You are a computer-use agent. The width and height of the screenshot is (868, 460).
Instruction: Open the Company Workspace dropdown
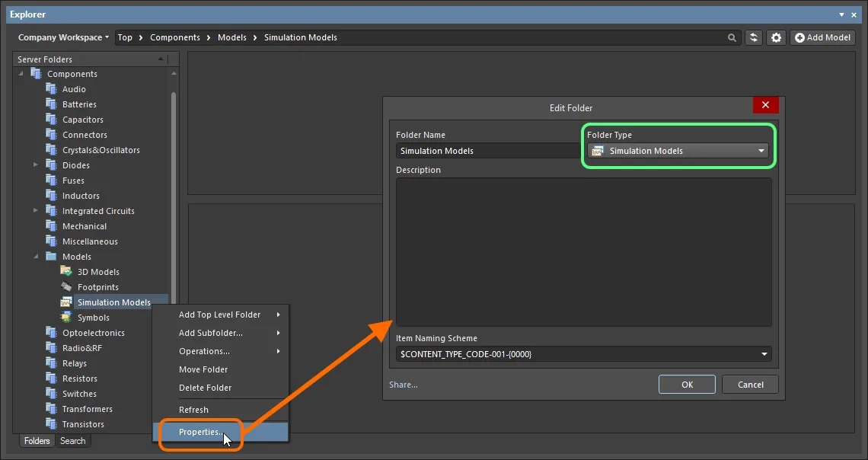click(x=63, y=37)
